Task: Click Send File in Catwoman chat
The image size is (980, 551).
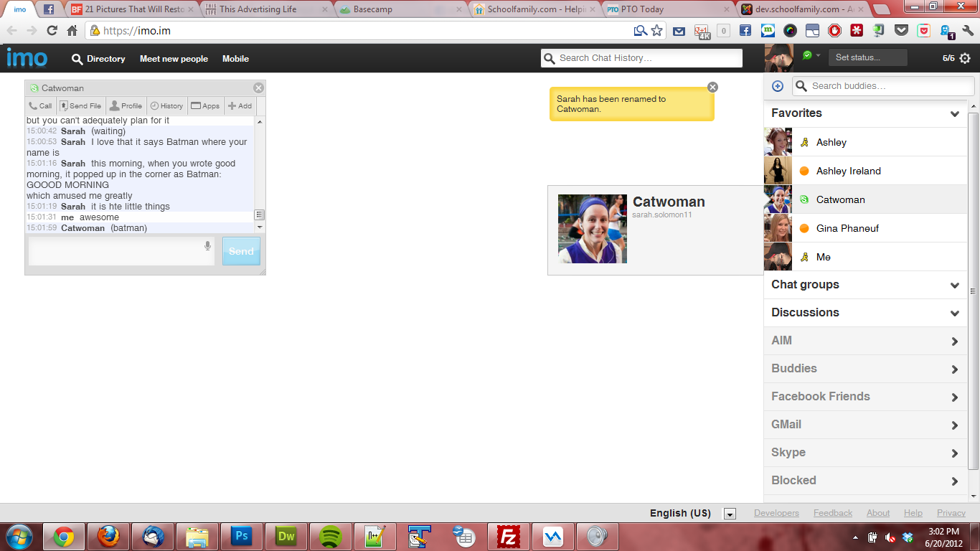Action: tap(80, 106)
